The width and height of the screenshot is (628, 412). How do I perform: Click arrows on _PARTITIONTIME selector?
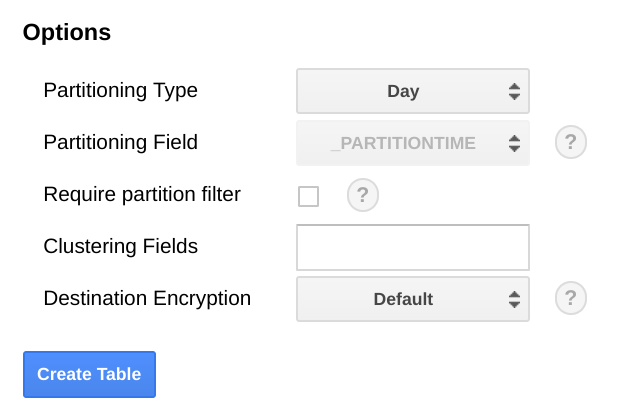(x=514, y=143)
